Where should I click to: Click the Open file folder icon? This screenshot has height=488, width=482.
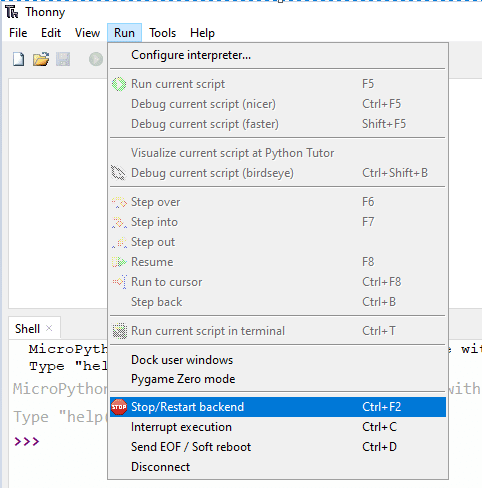click(41, 60)
